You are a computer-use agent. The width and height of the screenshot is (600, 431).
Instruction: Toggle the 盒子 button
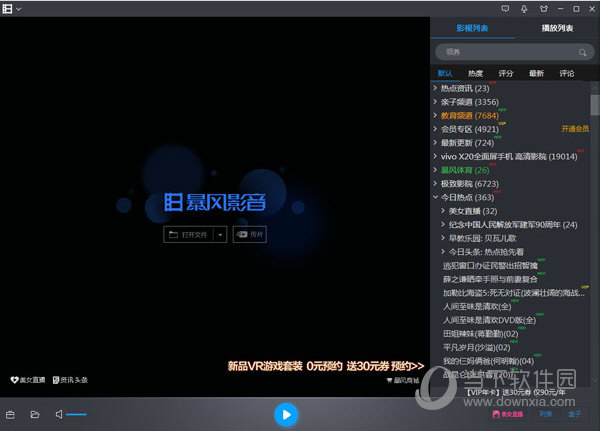point(574,414)
